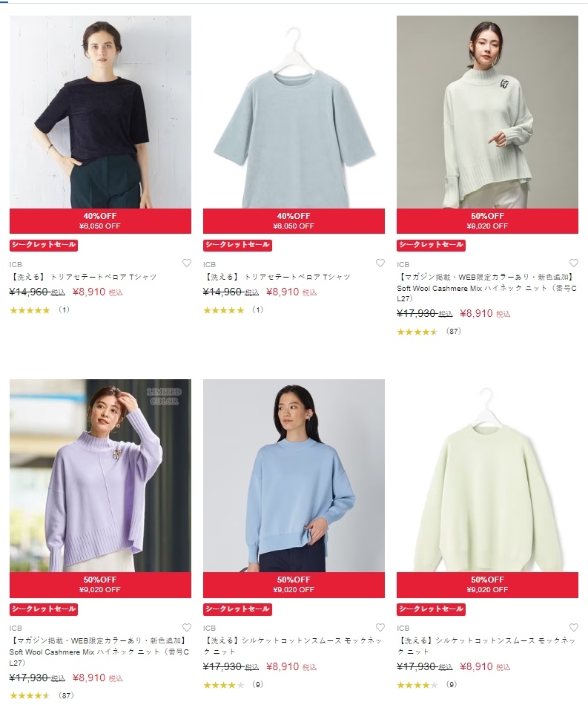View blue mock neck knit model photo
Screen dimensions: 588x705
(294, 476)
